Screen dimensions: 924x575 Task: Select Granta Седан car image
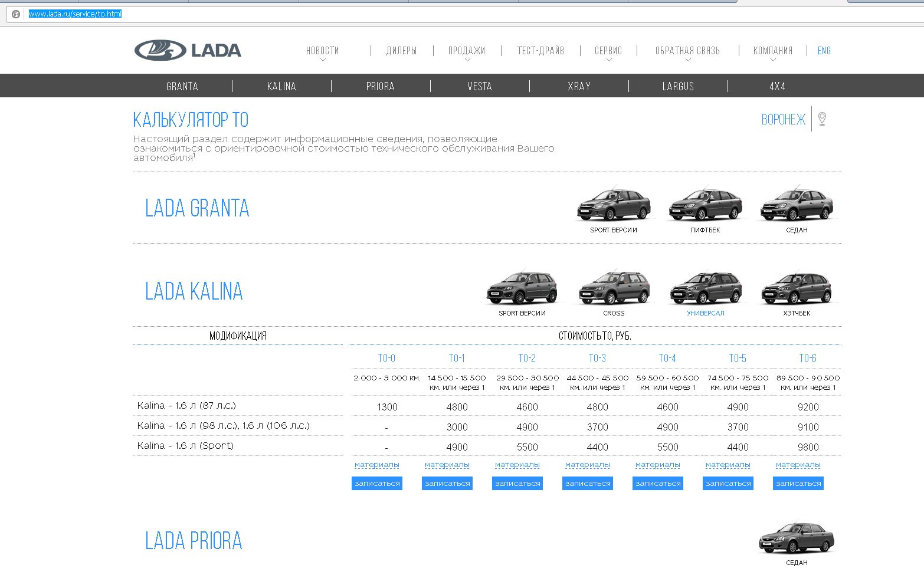(x=797, y=204)
